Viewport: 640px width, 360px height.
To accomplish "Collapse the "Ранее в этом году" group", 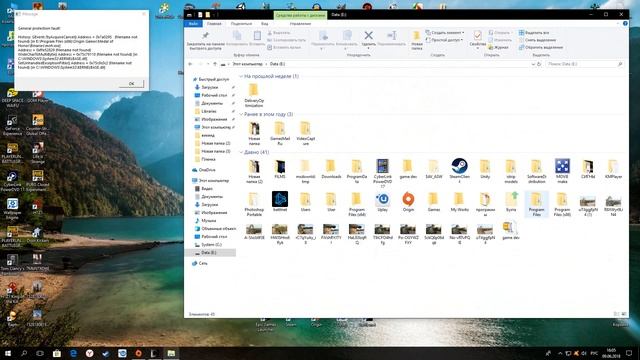I will (241, 114).
